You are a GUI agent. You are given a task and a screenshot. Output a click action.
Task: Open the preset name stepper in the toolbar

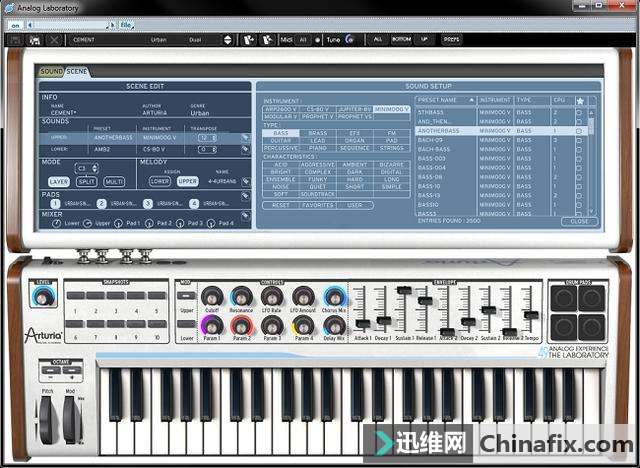228,40
